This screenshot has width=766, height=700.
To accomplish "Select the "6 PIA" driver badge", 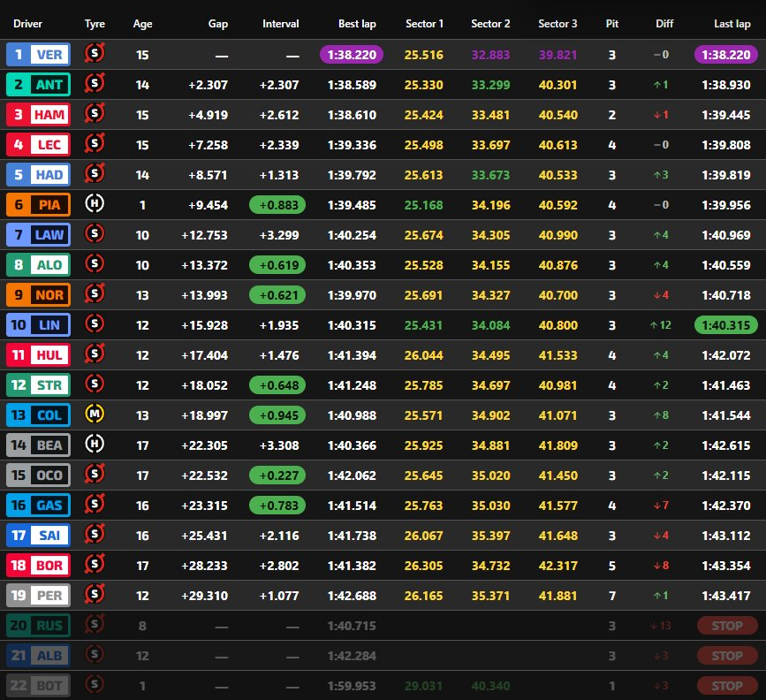I will 38,205.
